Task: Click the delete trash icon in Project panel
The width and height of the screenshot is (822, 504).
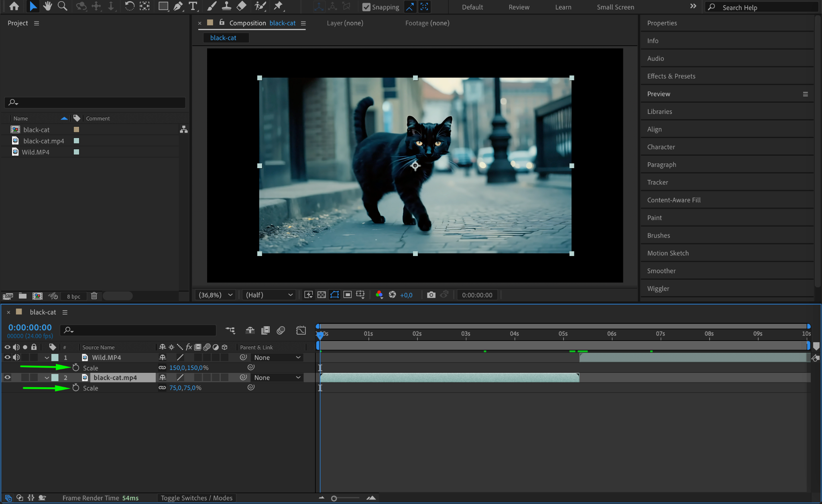Action: (94, 296)
